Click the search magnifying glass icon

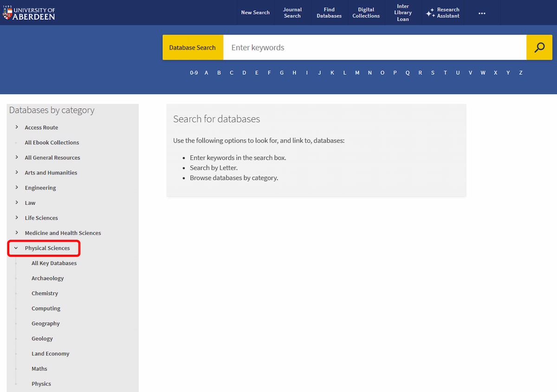539,47
